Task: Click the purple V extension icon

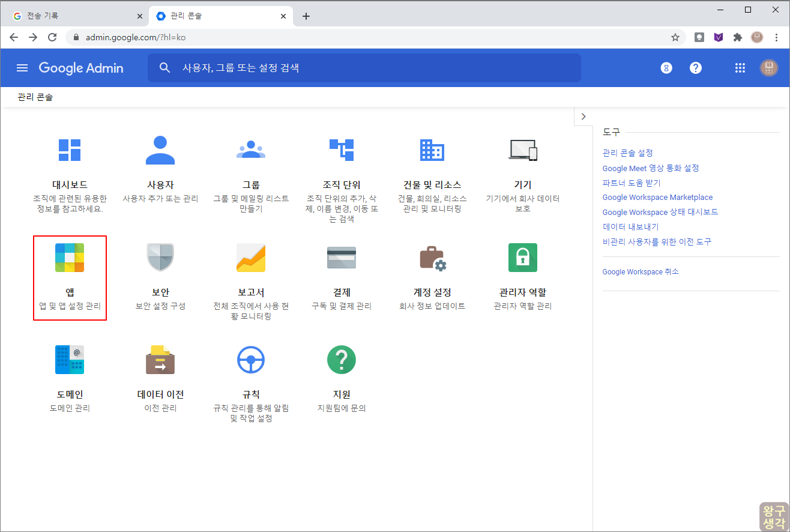Action: [719, 37]
